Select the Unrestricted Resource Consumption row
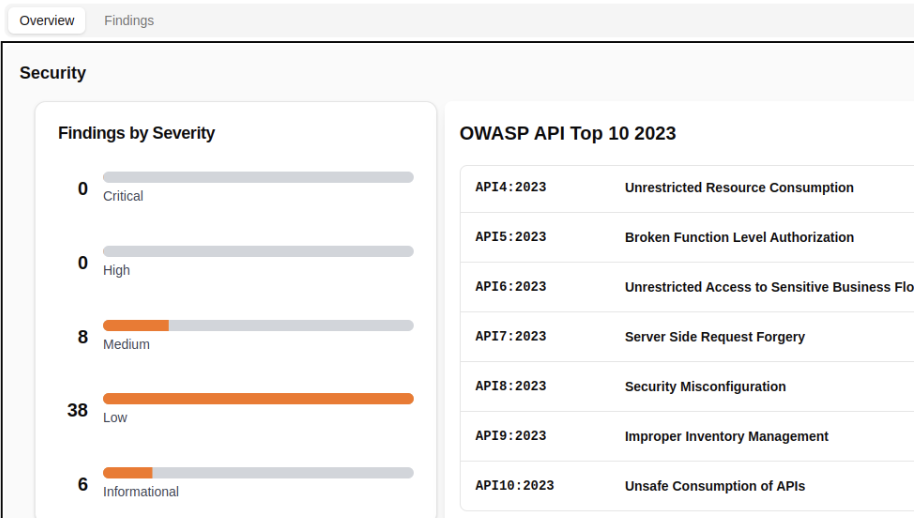 tap(739, 188)
